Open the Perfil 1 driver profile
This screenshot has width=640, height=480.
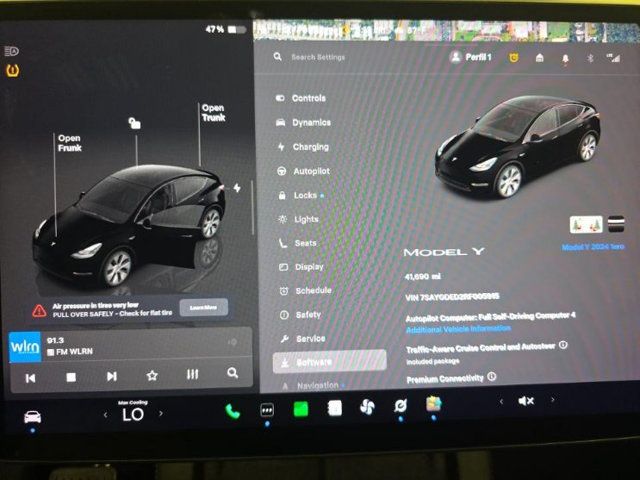pyautogui.click(x=471, y=57)
